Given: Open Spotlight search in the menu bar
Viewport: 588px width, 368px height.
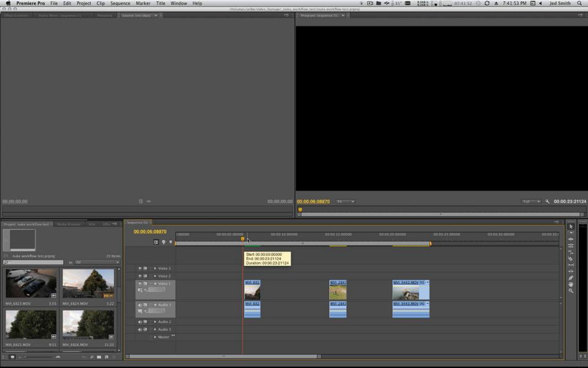Looking at the screenshot, I should [579, 3].
